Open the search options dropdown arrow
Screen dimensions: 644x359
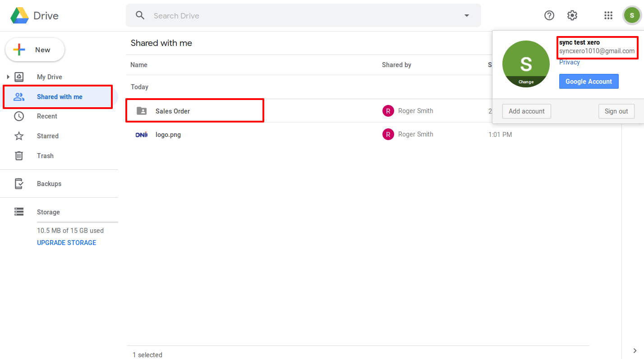(466, 16)
